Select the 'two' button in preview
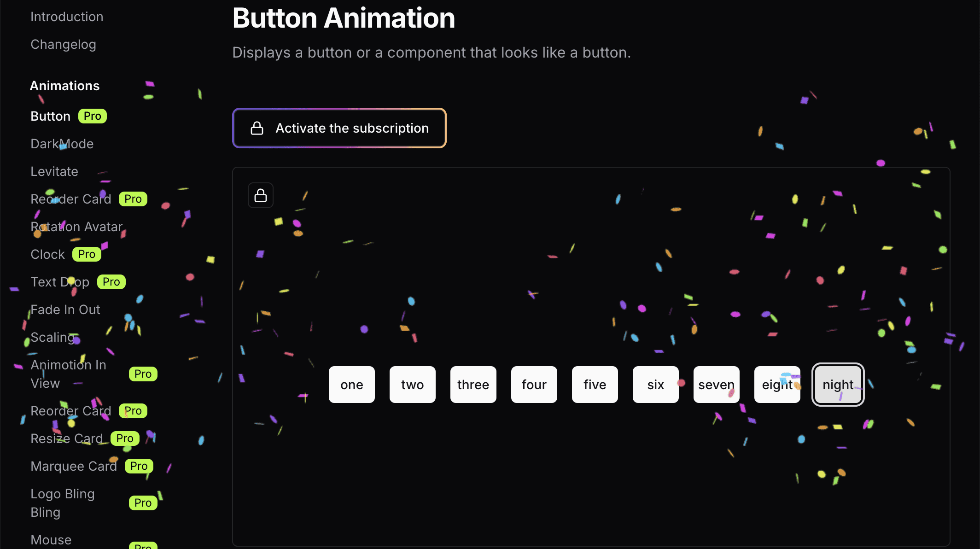This screenshot has width=980, height=549. [x=412, y=384]
